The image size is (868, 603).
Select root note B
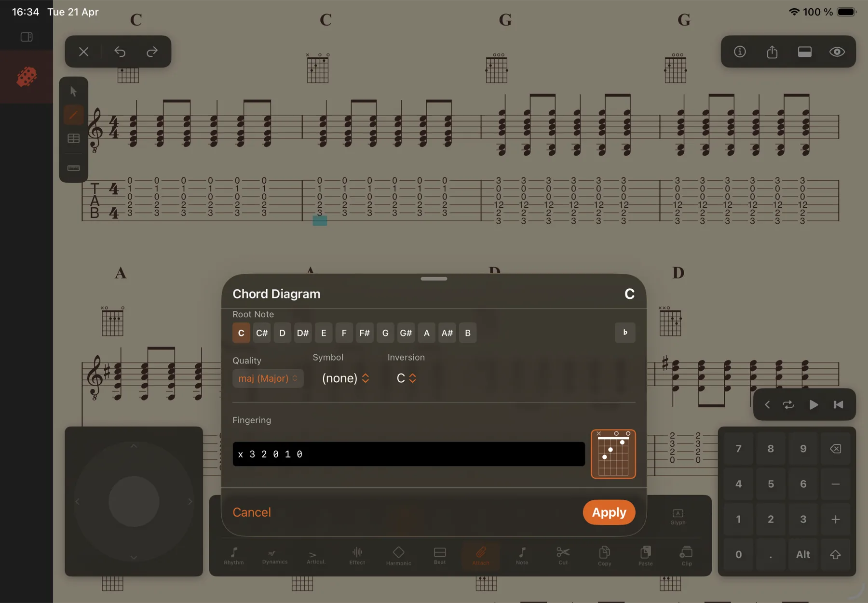[x=468, y=333]
